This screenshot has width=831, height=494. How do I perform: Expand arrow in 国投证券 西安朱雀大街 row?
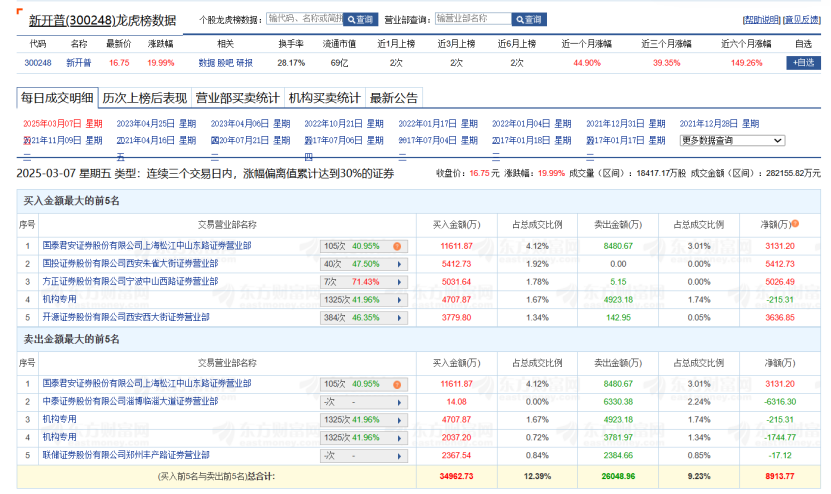pos(400,264)
